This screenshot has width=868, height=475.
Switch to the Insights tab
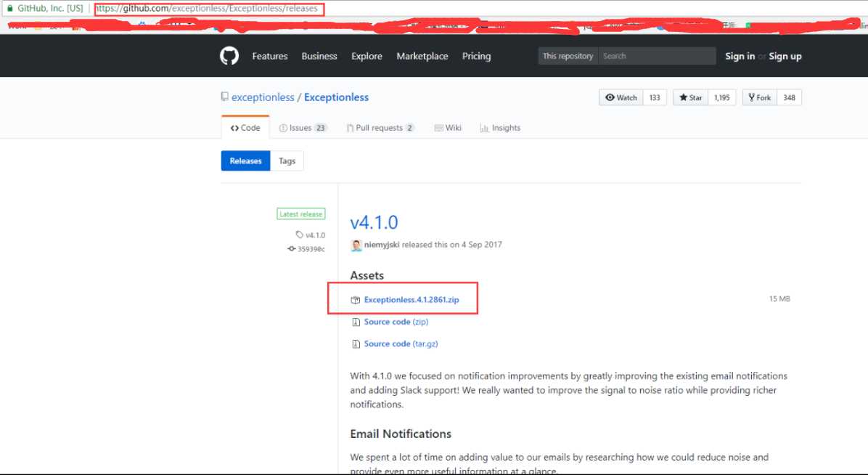point(500,128)
